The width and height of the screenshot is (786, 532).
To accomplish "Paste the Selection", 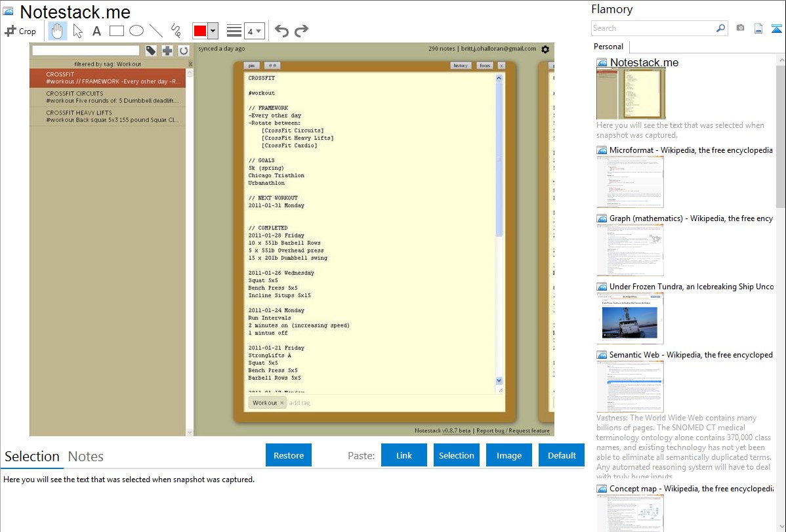I will click(x=457, y=455).
